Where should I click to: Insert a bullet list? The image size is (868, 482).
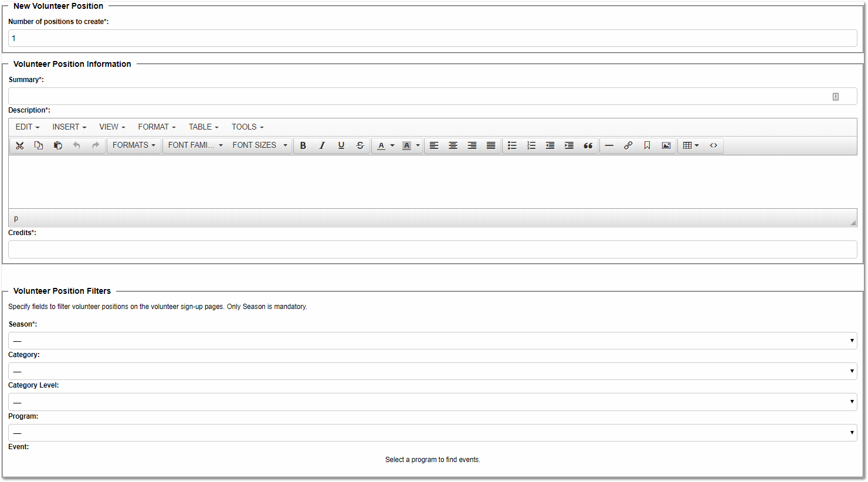tap(512, 145)
